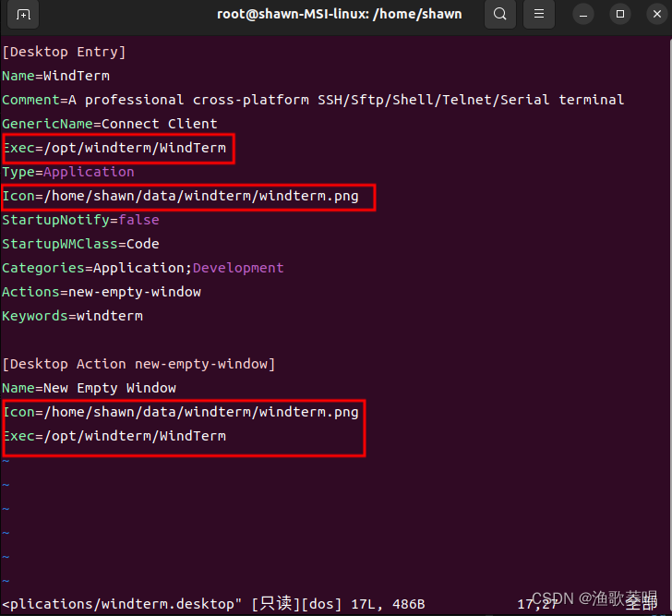Click the 17L, 486B status text
The height and width of the screenshot is (616, 672).
[388, 604]
